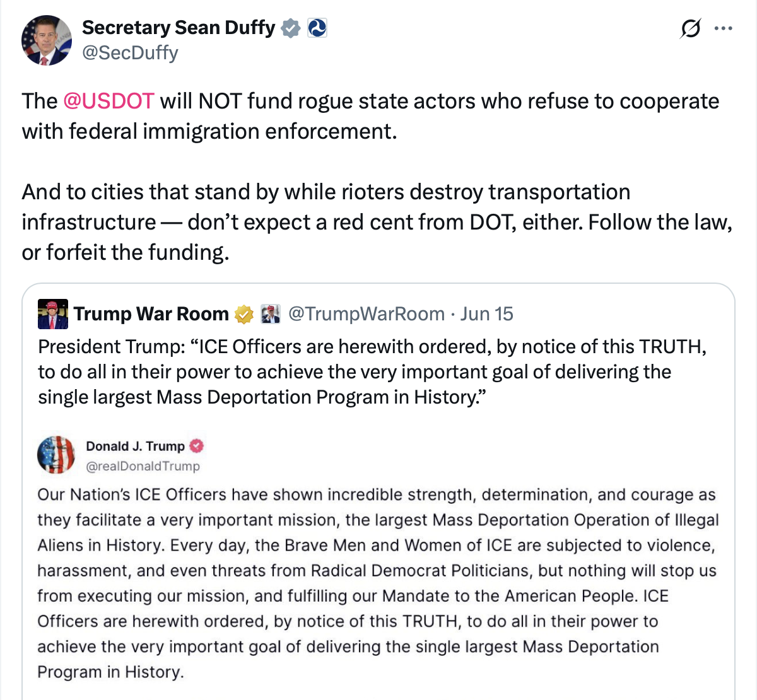
Task: Follow the @USDOT mention link
Action: pyautogui.click(x=109, y=101)
